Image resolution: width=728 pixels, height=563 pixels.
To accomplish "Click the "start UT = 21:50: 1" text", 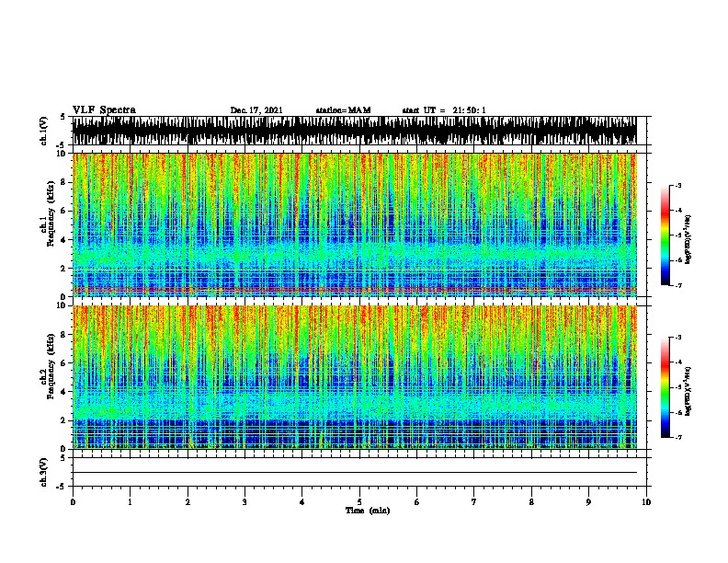I will (x=444, y=110).
